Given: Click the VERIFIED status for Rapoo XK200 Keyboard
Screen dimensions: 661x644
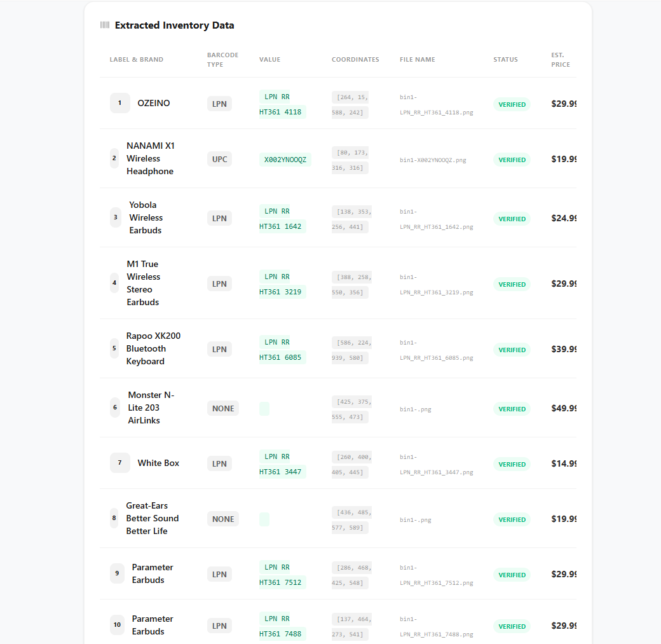Looking at the screenshot, I should coord(512,350).
